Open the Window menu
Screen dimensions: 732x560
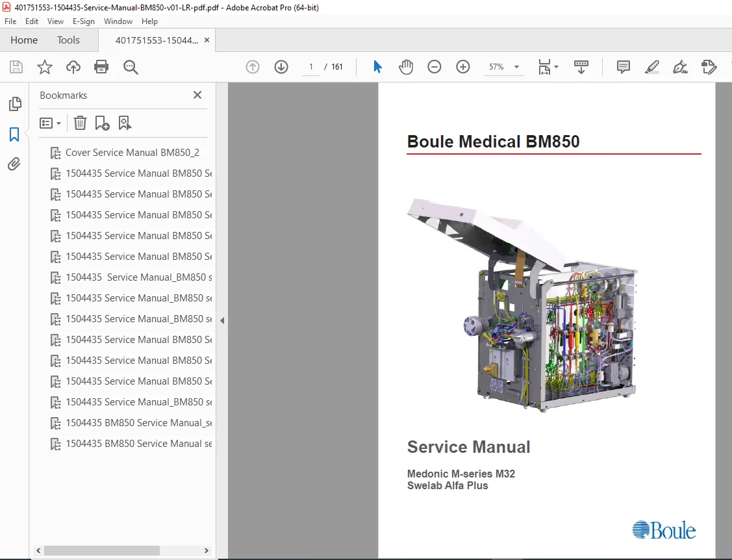pyautogui.click(x=118, y=21)
